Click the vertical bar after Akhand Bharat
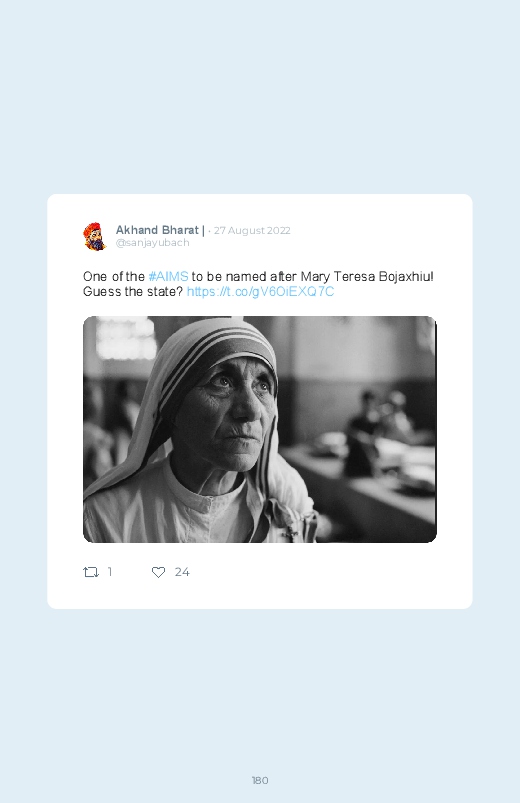Screen dimensions: 520x803 coord(203,230)
